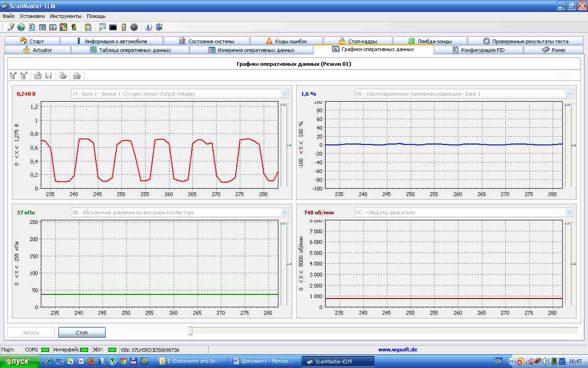Switch to the Коды ошибок tab
Image resolution: width=588 pixels, height=368 pixels.
tap(286, 41)
